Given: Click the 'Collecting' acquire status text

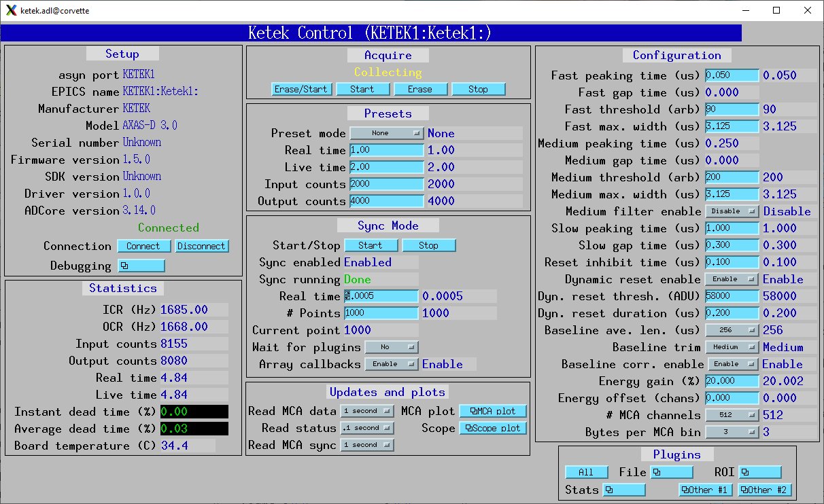Looking at the screenshot, I should coord(388,72).
